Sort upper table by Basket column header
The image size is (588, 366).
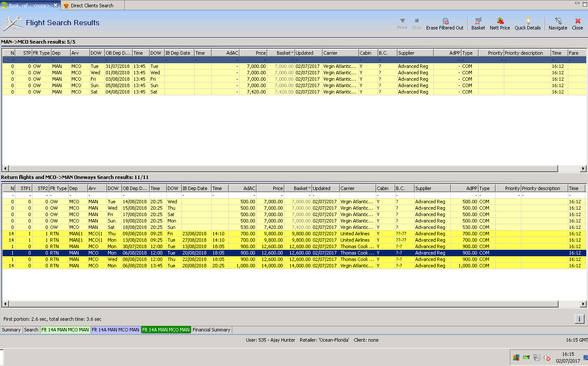click(281, 53)
